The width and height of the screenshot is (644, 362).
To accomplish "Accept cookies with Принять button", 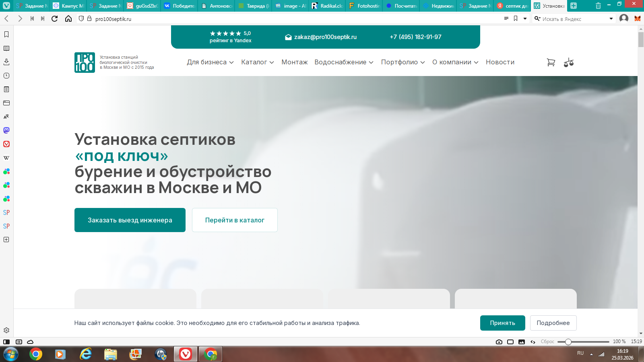I will (502, 323).
